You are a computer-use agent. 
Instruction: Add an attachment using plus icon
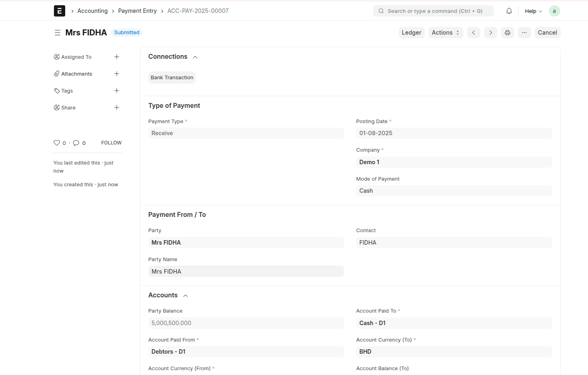click(x=117, y=74)
